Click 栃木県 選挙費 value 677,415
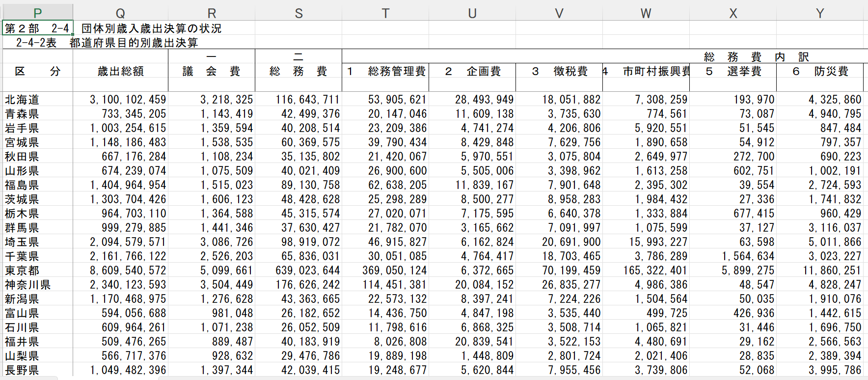 (x=733, y=214)
